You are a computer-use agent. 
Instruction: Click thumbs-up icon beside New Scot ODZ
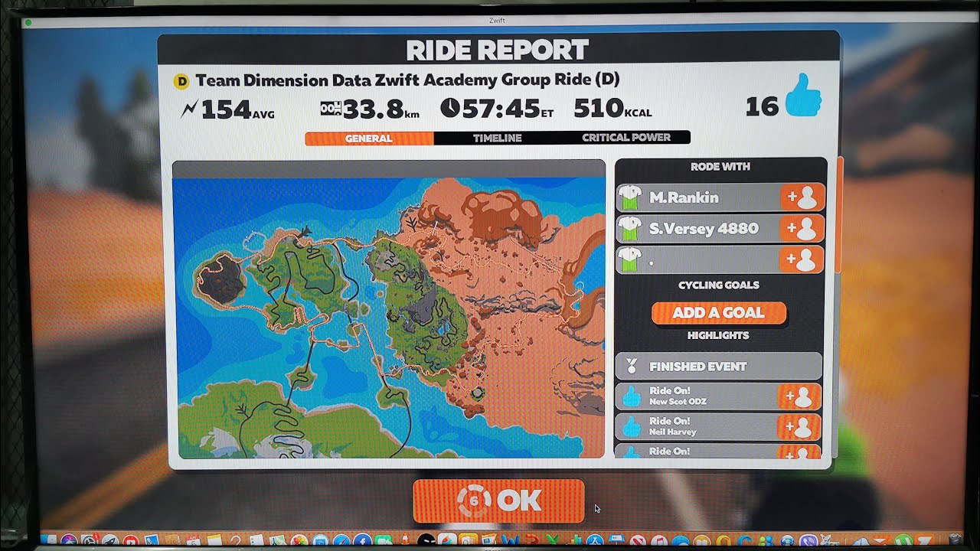[631, 397]
